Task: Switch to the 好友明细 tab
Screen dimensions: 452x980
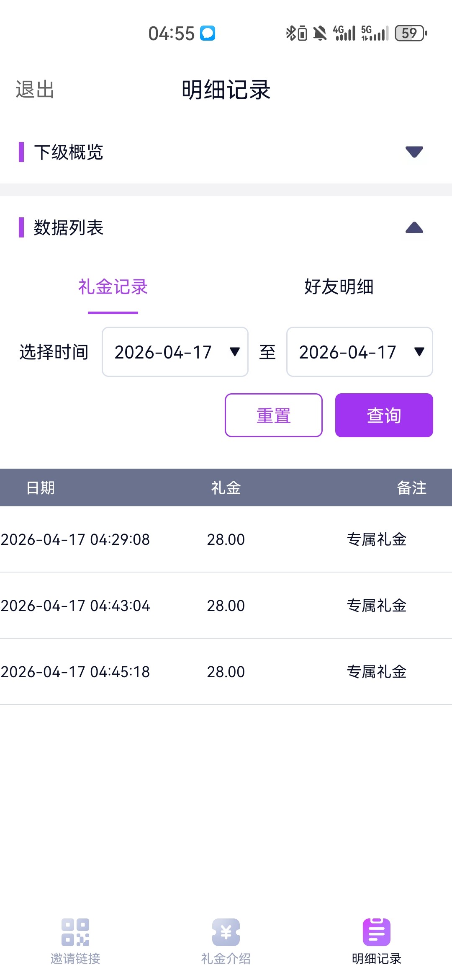Action: pyautogui.click(x=339, y=287)
